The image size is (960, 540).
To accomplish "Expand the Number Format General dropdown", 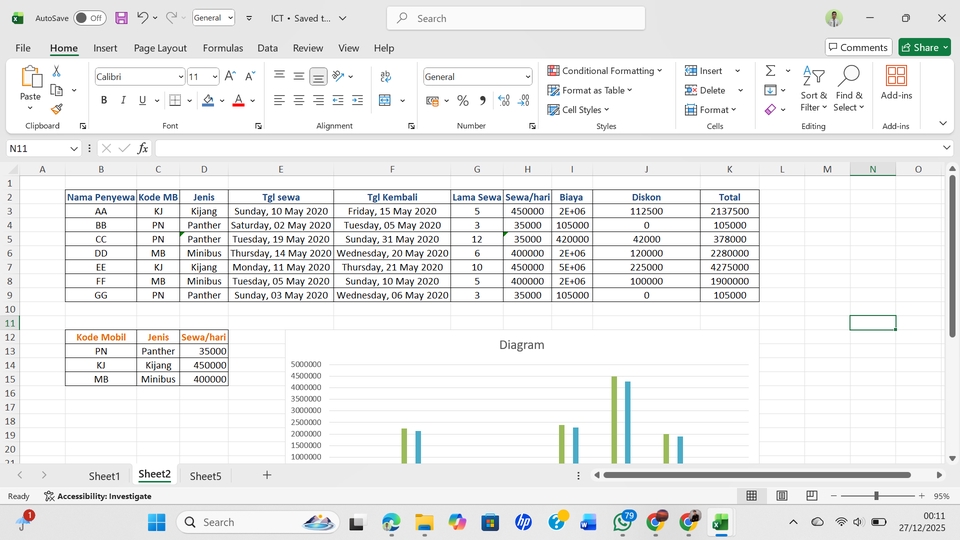I will (527, 77).
